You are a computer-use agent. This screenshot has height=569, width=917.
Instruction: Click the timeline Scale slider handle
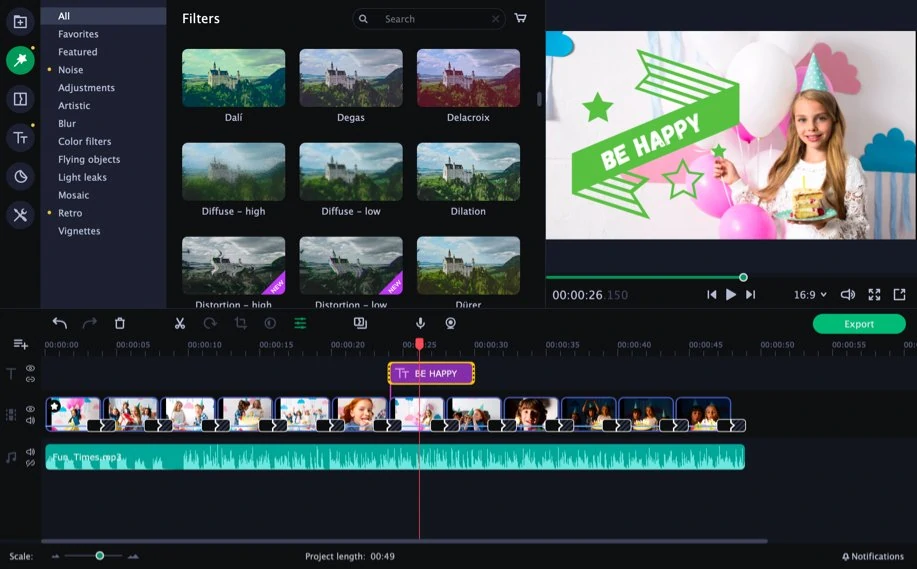[99, 556]
